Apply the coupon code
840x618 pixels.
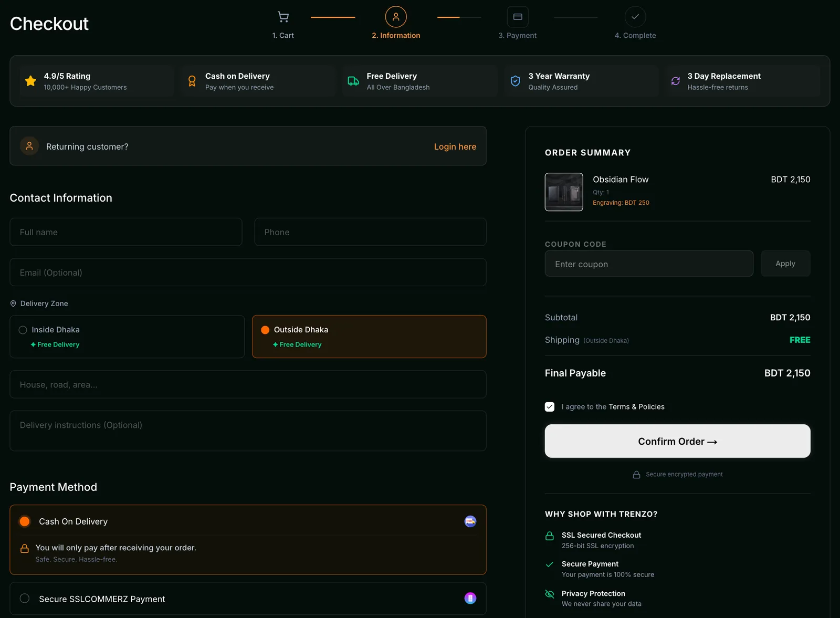coord(785,264)
